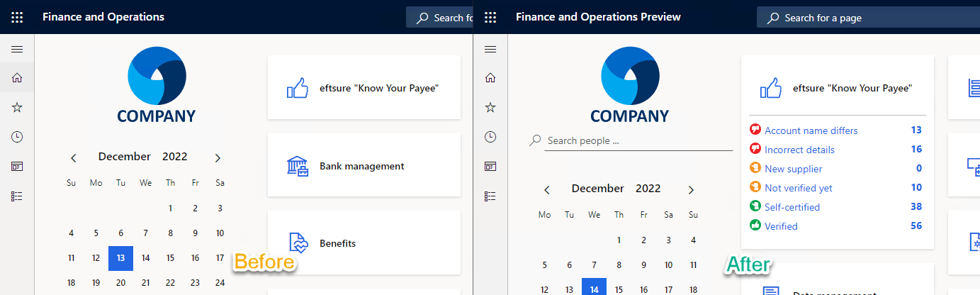Go to next month in After calendar
The height and width of the screenshot is (295, 980).
(x=691, y=189)
